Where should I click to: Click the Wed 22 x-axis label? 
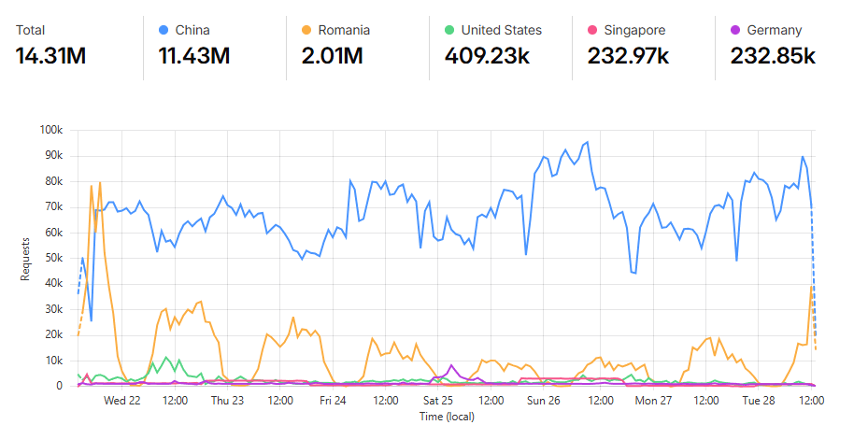[x=121, y=400]
